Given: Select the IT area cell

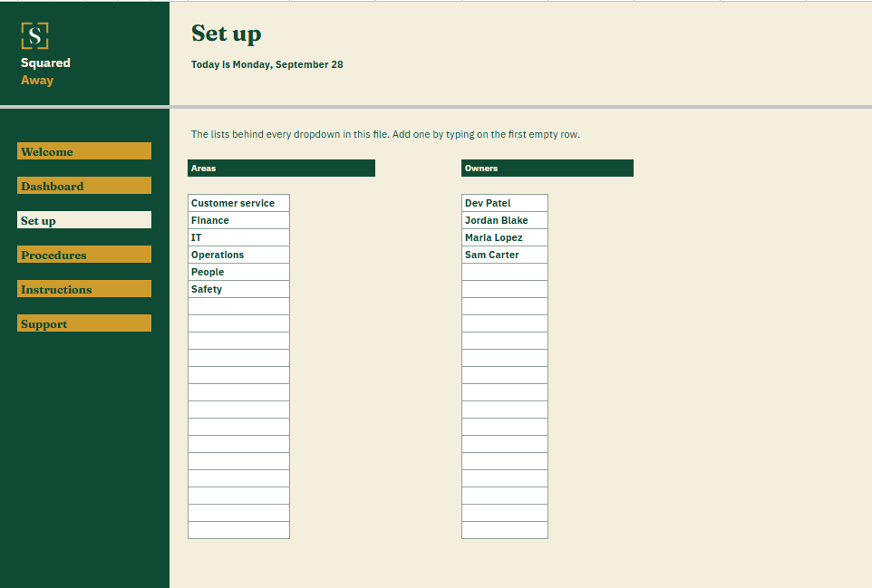Looking at the screenshot, I should click(238, 237).
